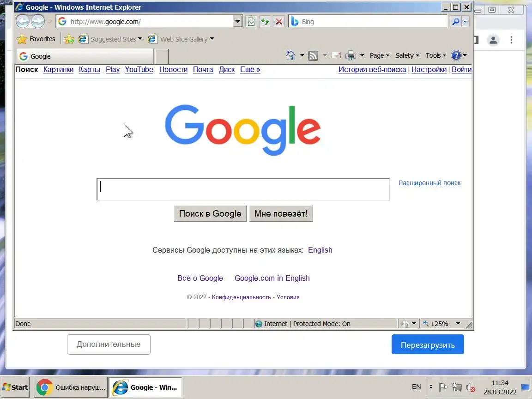Viewport: 532px width, 399px height.
Task: Click the Print printer icon
Action: point(351,55)
